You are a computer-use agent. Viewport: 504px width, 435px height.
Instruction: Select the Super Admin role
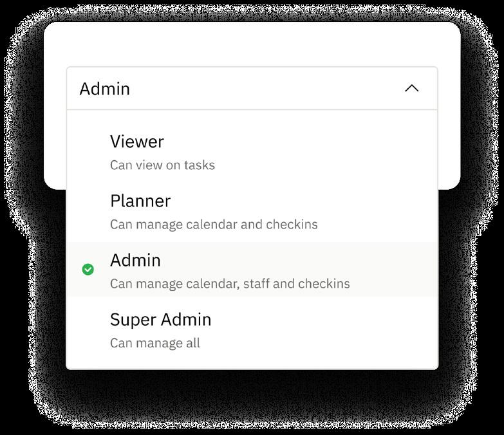[252, 331]
